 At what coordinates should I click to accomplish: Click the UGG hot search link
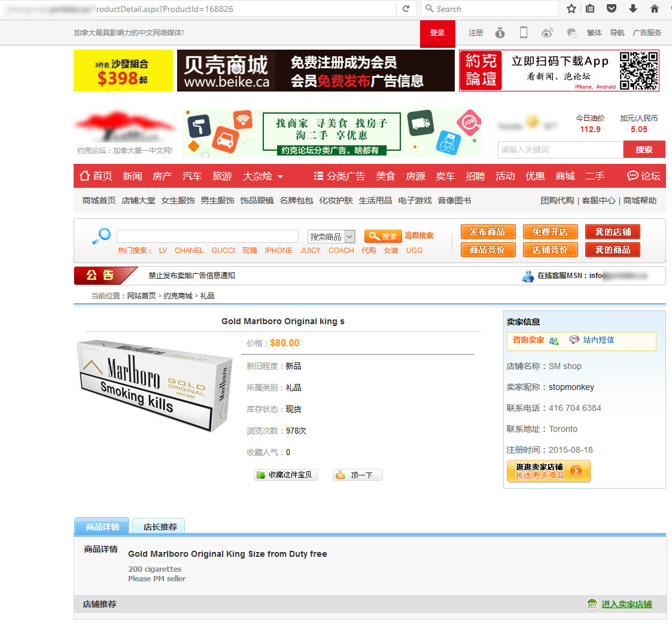click(414, 251)
